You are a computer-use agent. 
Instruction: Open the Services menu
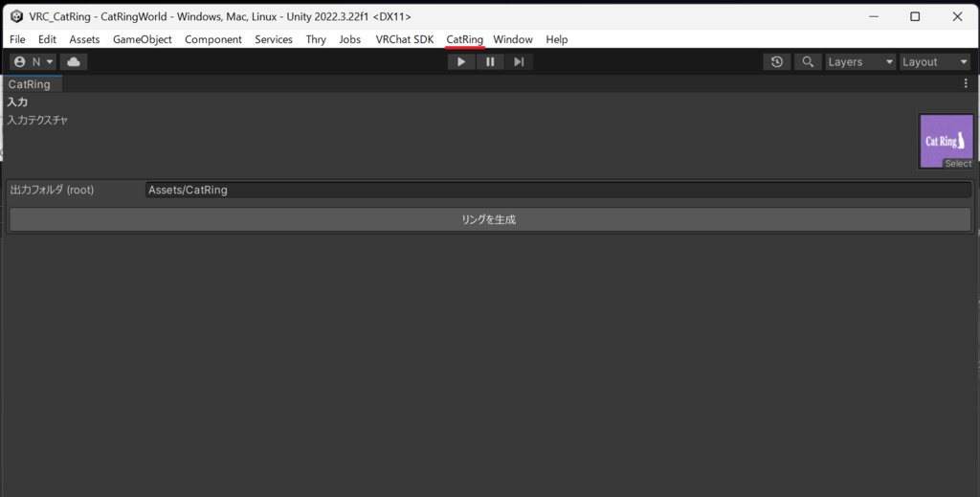(273, 39)
